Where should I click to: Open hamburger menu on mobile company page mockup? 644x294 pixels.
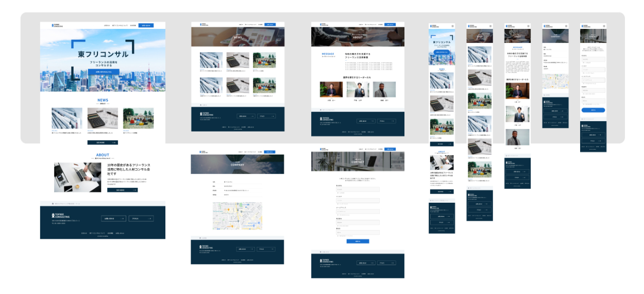pos(566,26)
